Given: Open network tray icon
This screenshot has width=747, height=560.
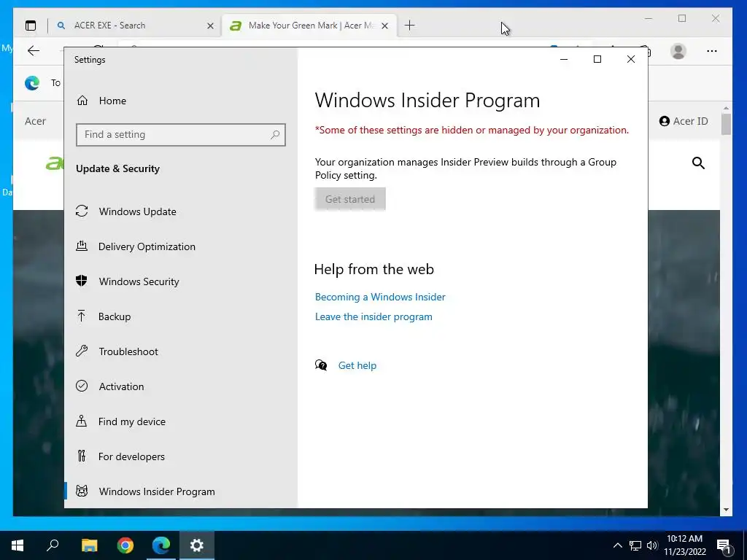Looking at the screenshot, I should (x=635, y=545).
